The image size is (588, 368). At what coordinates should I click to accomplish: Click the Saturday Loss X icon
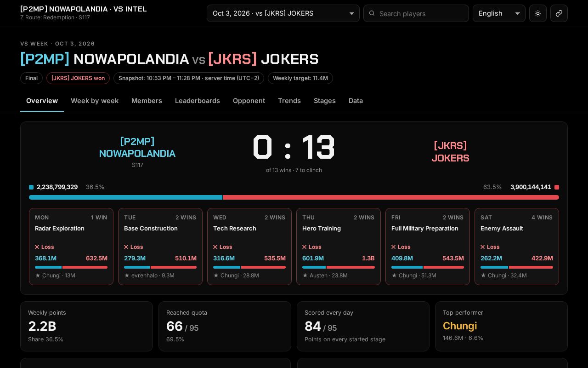[x=483, y=247]
